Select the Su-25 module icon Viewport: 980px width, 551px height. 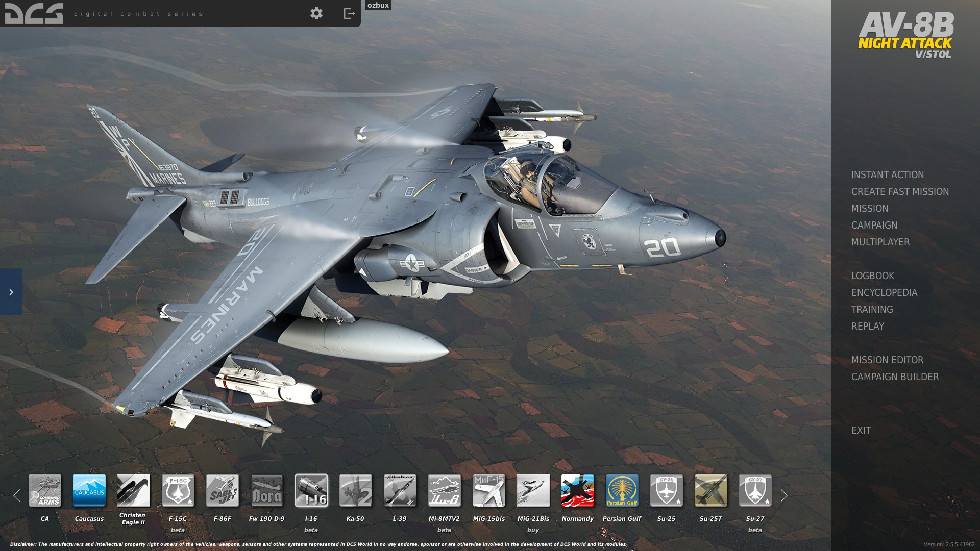pyautogui.click(x=667, y=490)
